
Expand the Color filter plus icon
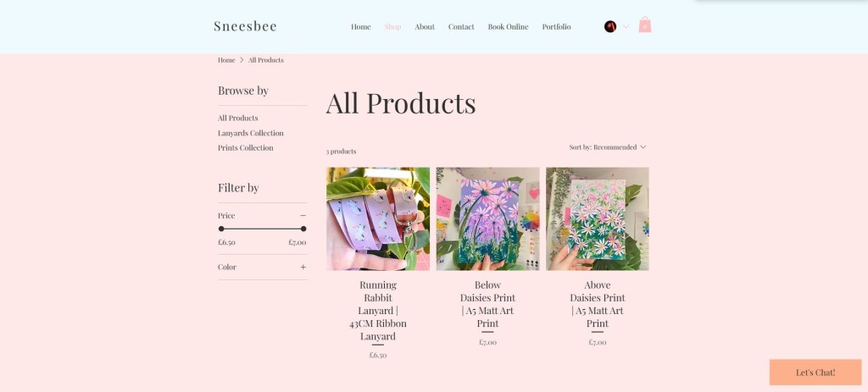[x=303, y=267]
